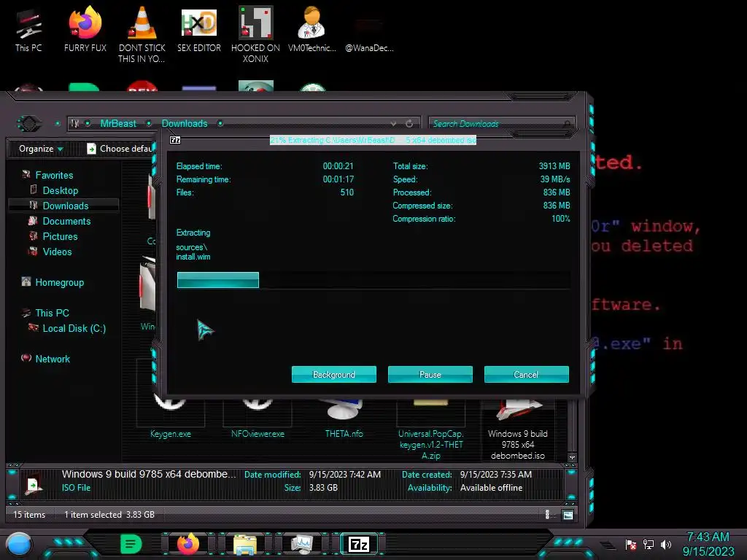Expand the MrBeast breadcrumb arrow

pyautogui.click(x=149, y=123)
